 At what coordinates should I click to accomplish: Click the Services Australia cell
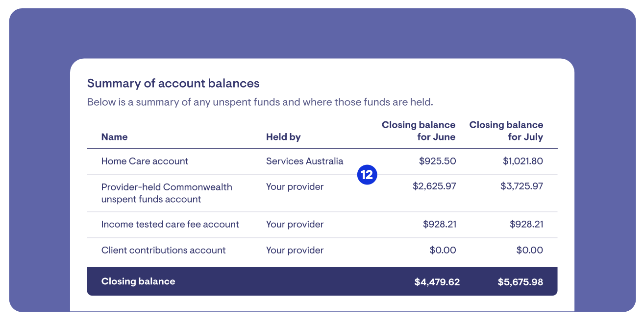tap(304, 161)
